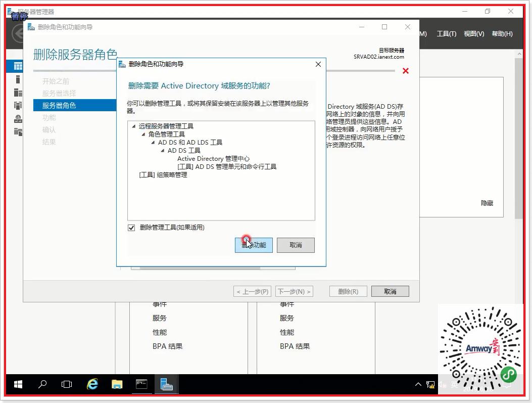Uncheck 删除管理工具(如果适用) checkbox
The image size is (532, 403).
pos(131,228)
